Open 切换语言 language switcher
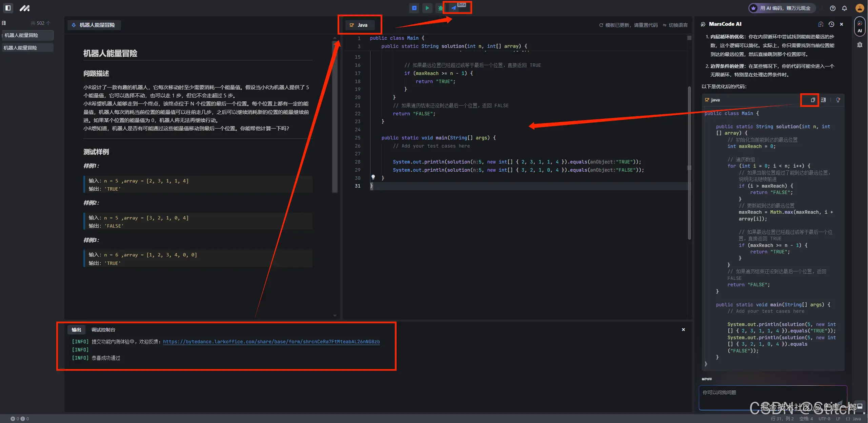Viewport: 868px width, 423px height. 675,25
